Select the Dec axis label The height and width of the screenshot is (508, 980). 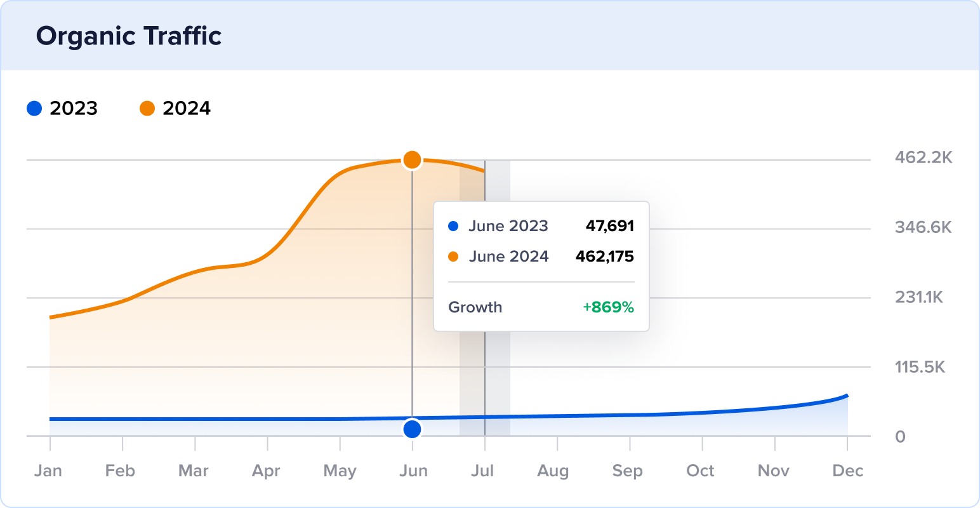click(848, 471)
